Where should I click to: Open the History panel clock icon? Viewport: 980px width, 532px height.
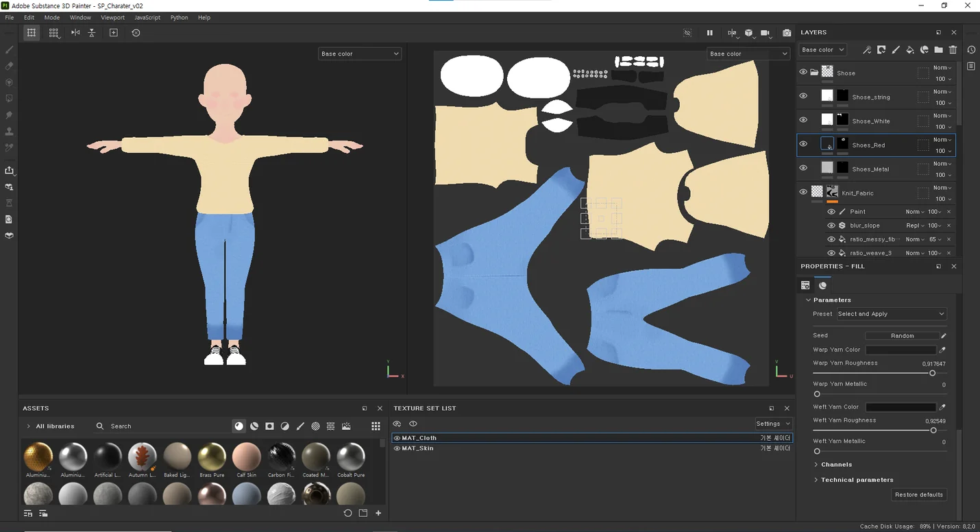pos(971,50)
